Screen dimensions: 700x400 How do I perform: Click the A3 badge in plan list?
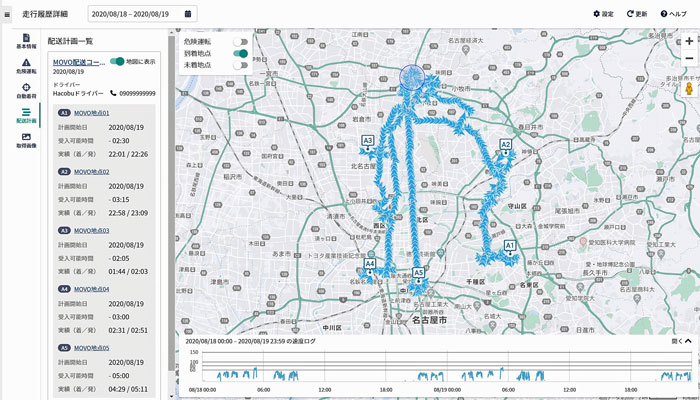click(64, 230)
